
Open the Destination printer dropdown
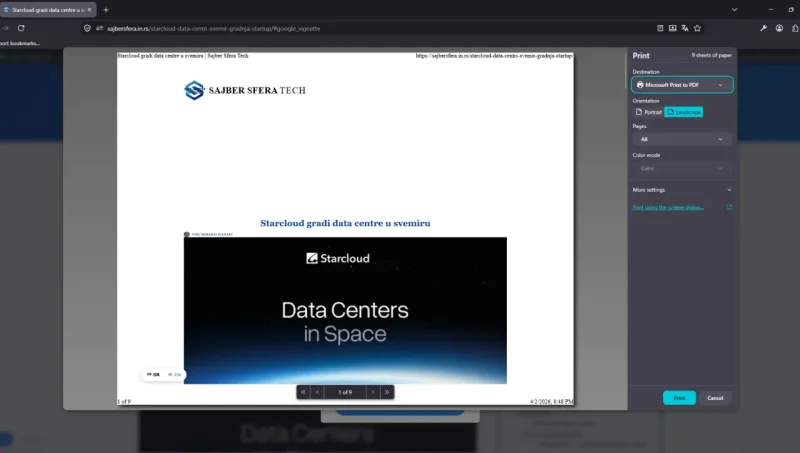coord(682,85)
